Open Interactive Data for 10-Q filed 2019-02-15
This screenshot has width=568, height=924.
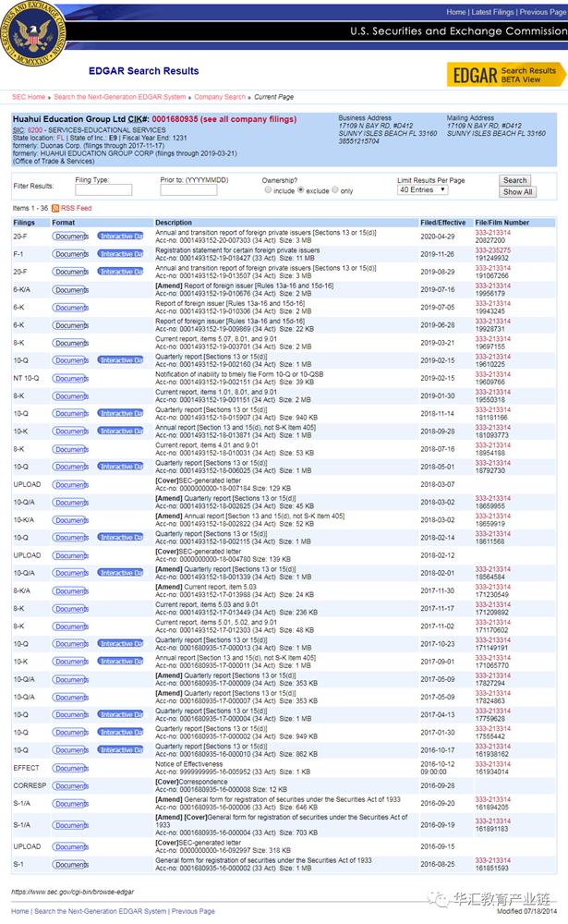tap(120, 360)
